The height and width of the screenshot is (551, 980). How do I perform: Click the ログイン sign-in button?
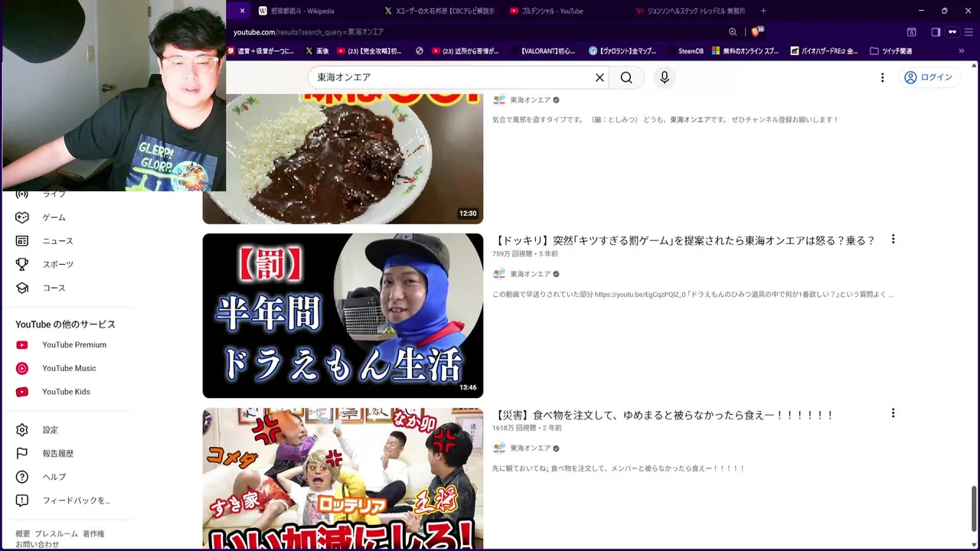[928, 77]
